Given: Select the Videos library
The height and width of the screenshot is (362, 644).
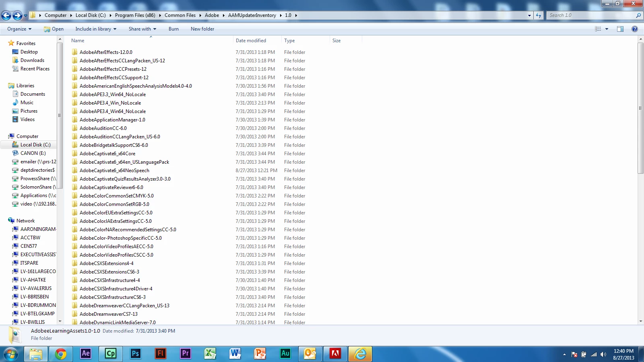Looking at the screenshot, I should [27, 119].
